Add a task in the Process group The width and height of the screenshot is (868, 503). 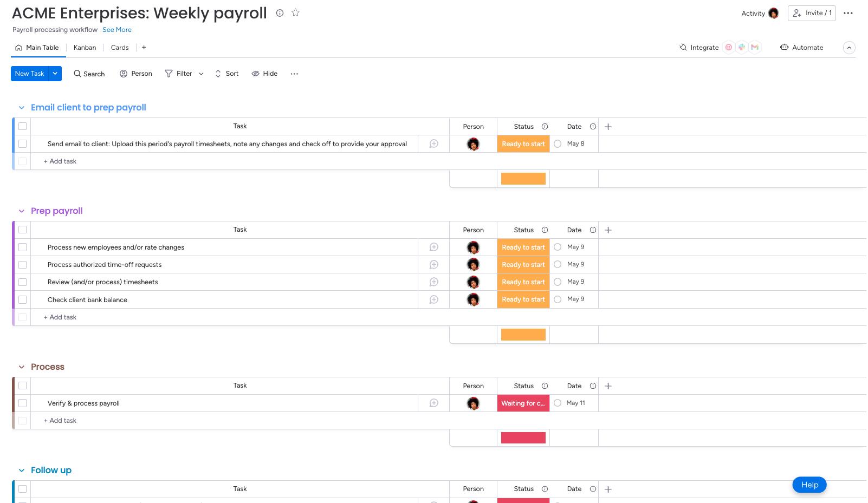pyautogui.click(x=60, y=420)
